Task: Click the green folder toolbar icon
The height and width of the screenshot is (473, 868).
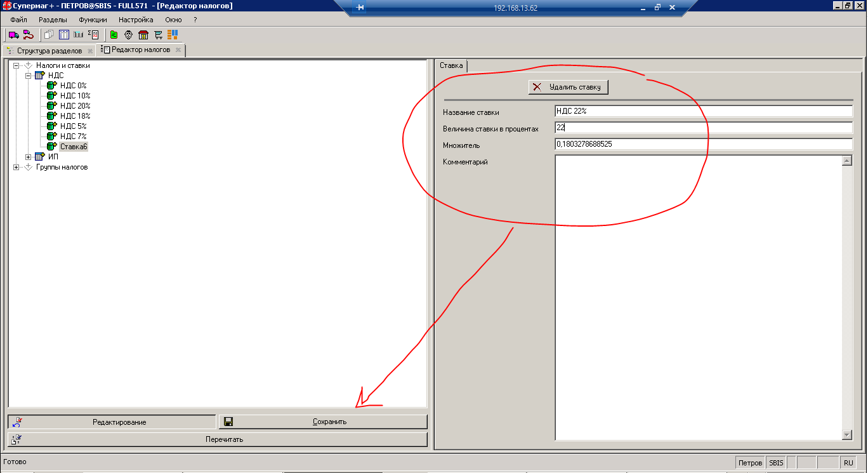Action: pos(114,35)
